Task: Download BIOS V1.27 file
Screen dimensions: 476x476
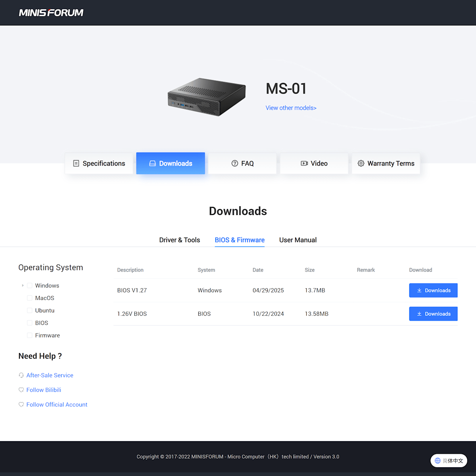Action: tap(433, 290)
